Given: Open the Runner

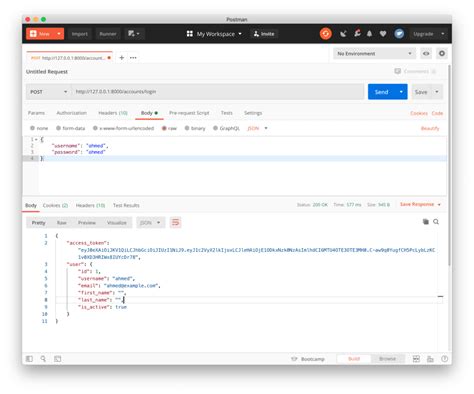Looking at the screenshot, I should pos(108,34).
